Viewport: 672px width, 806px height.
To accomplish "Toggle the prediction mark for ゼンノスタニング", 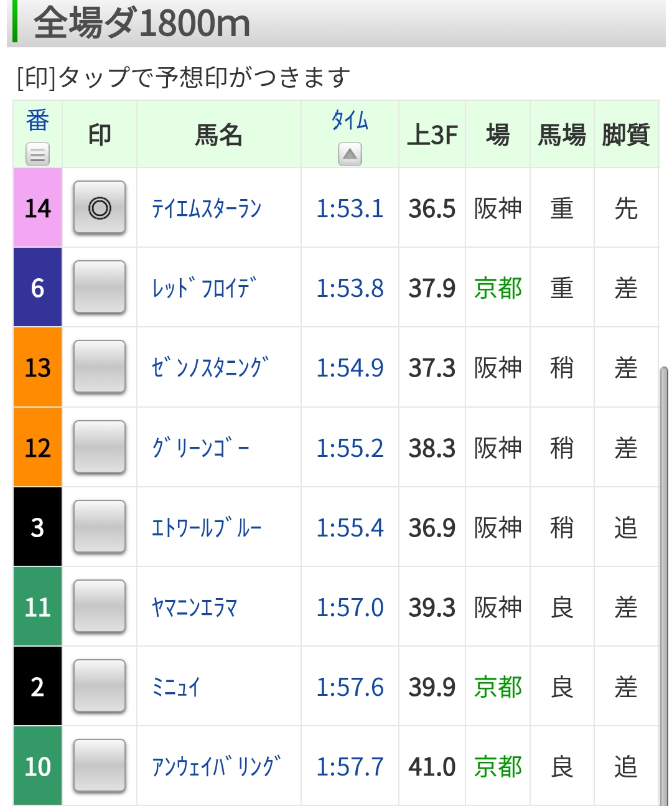I will point(100,367).
